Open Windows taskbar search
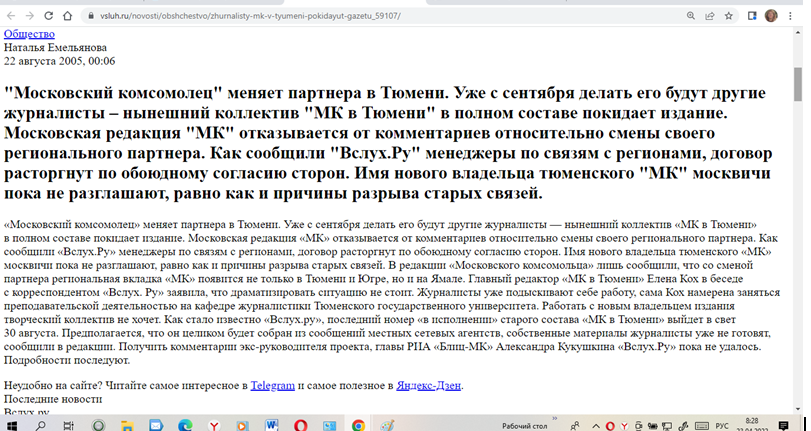 40,425
